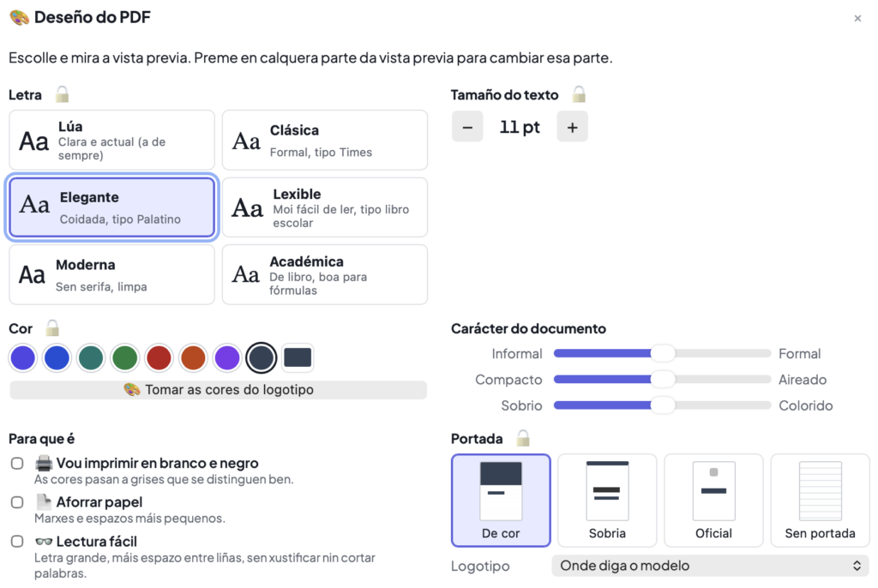This screenshot has width=878, height=588.
Task: Adjust the Compacto–Aireado slider handle
Action: [663, 379]
